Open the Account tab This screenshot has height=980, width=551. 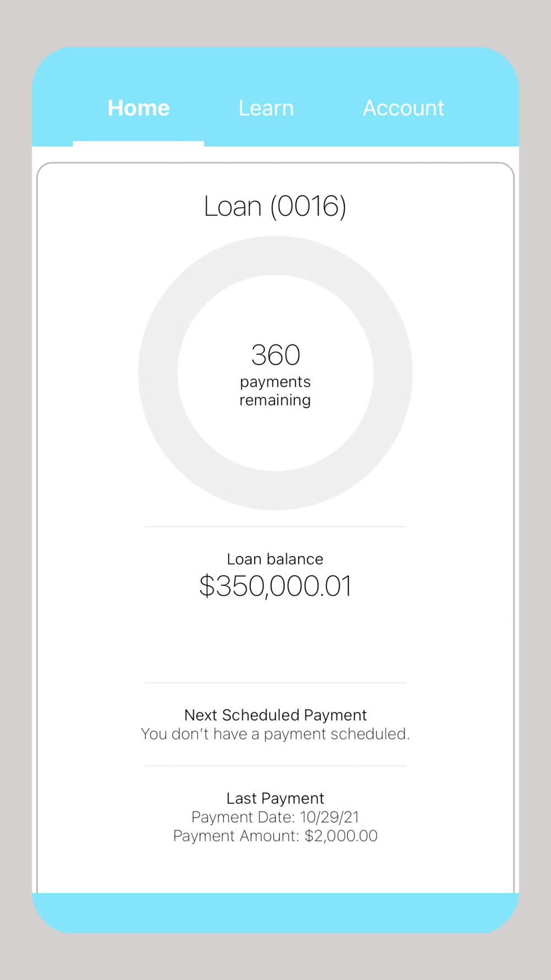(x=403, y=108)
